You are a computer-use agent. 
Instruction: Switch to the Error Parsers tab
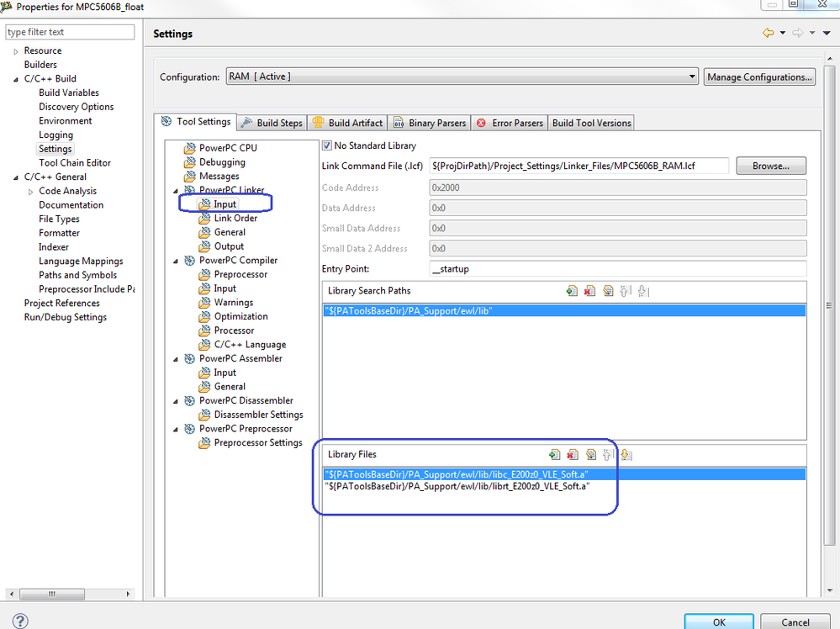pyautogui.click(x=510, y=124)
